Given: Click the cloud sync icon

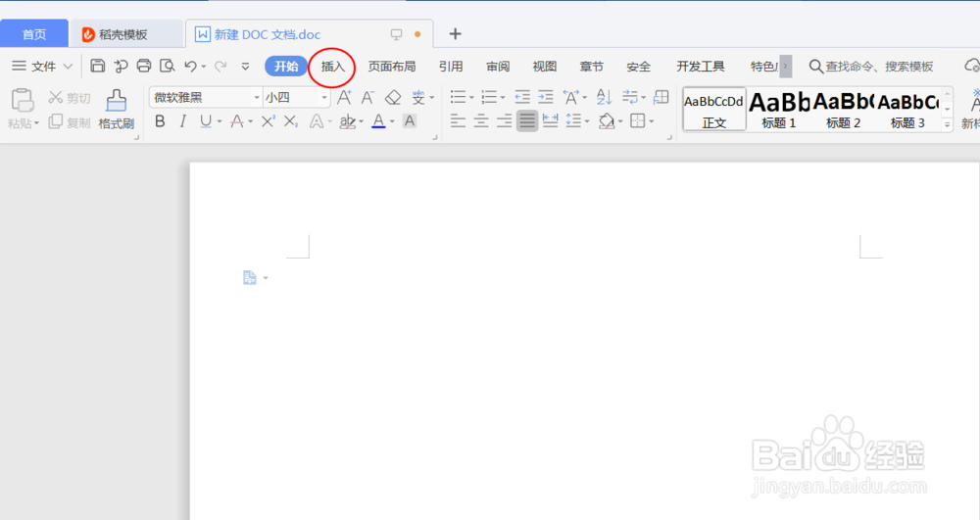Looking at the screenshot, I should (x=972, y=66).
